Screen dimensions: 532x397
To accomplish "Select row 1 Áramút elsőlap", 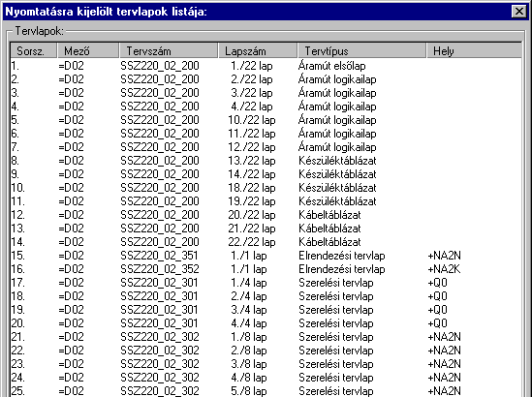I will [x=266, y=66].
